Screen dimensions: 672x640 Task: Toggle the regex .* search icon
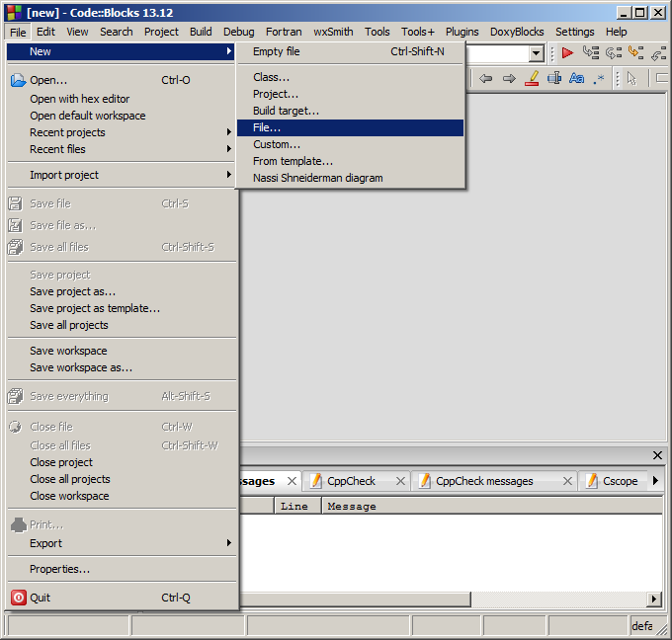(x=599, y=79)
